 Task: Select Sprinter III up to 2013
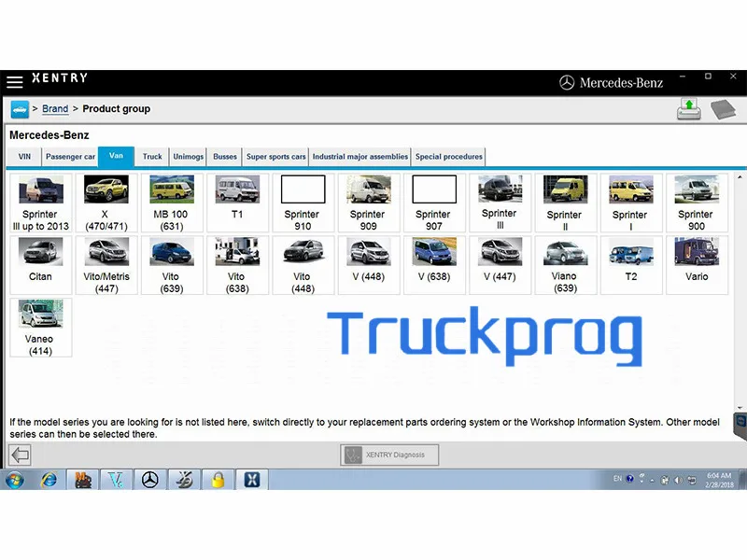pos(40,203)
